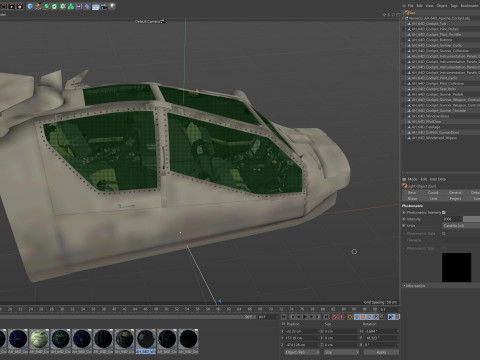Viewport: 480px width, 360px height.
Task: Click the red Record Active Objects icon
Action: coord(335,317)
